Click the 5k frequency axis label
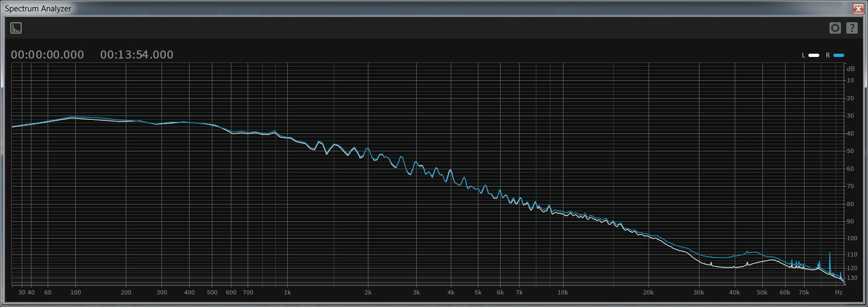868x307 pixels. [x=478, y=292]
